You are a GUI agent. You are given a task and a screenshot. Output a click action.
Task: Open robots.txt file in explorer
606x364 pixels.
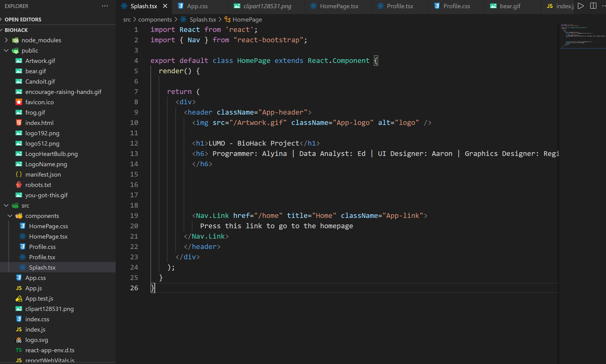tap(38, 185)
